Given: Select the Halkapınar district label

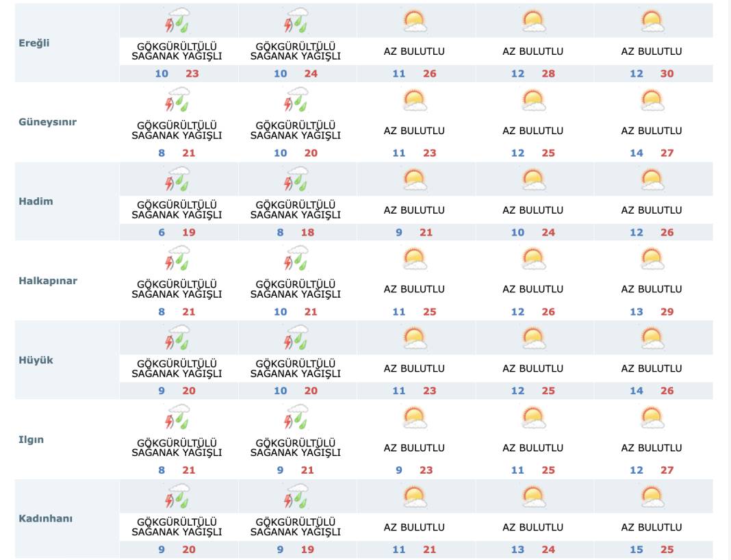Looking at the screenshot, I should click(48, 281).
